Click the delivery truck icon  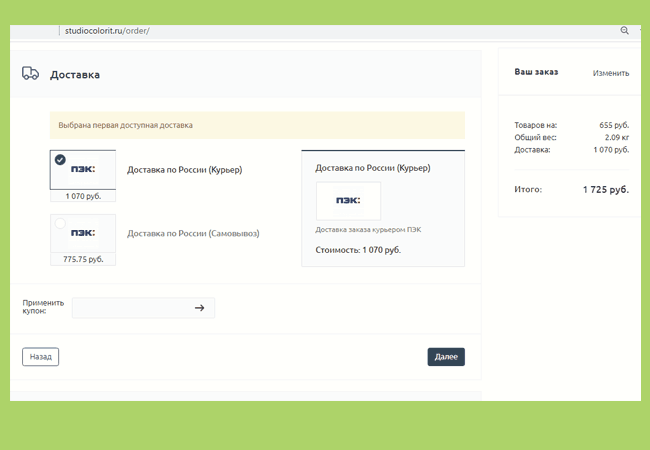pyautogui.click(x=30, y=74)
